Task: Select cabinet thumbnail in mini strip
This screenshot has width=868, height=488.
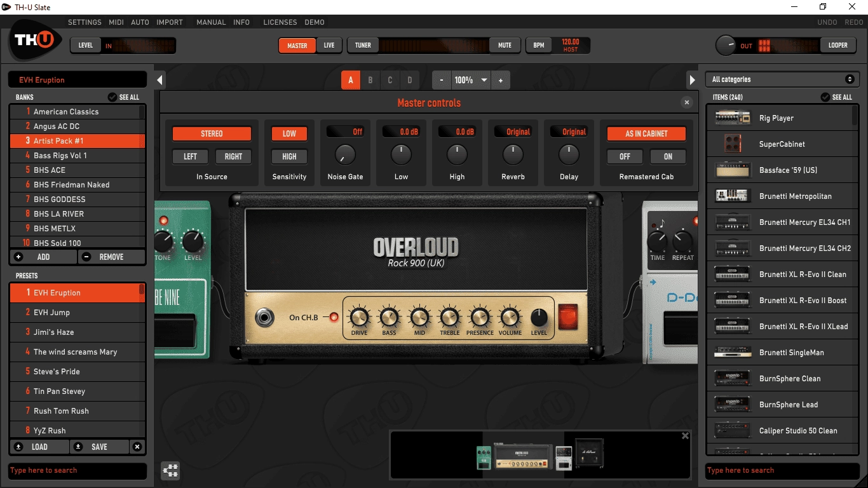Action: point(589,454)
